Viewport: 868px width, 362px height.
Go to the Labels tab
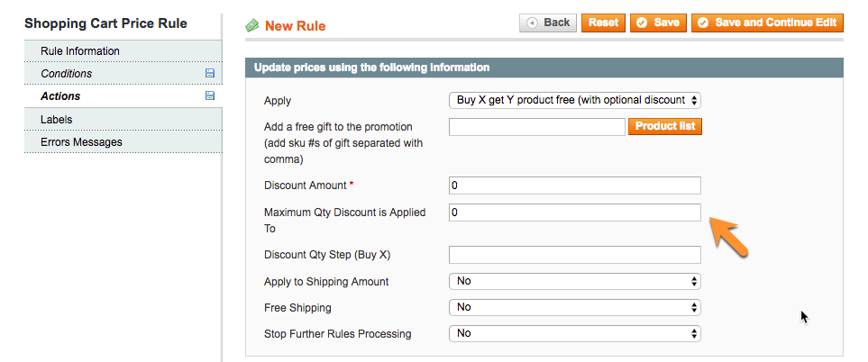pyautogui.click(x=57, y=119)
